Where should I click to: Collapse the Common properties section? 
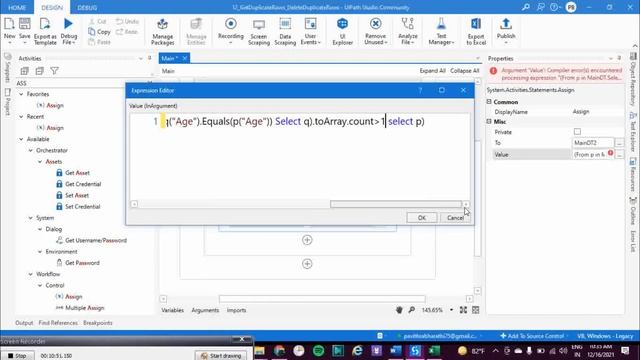(x=489, y=102)
